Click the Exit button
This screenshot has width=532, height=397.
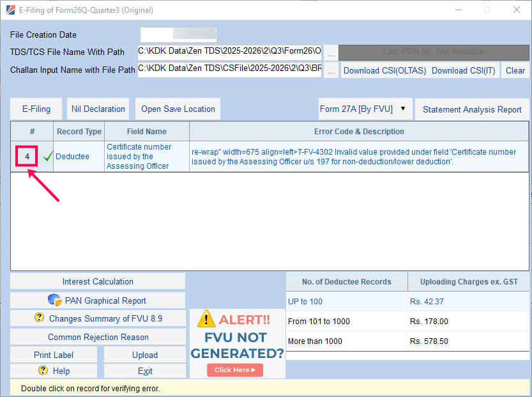[x=145, y=371]
